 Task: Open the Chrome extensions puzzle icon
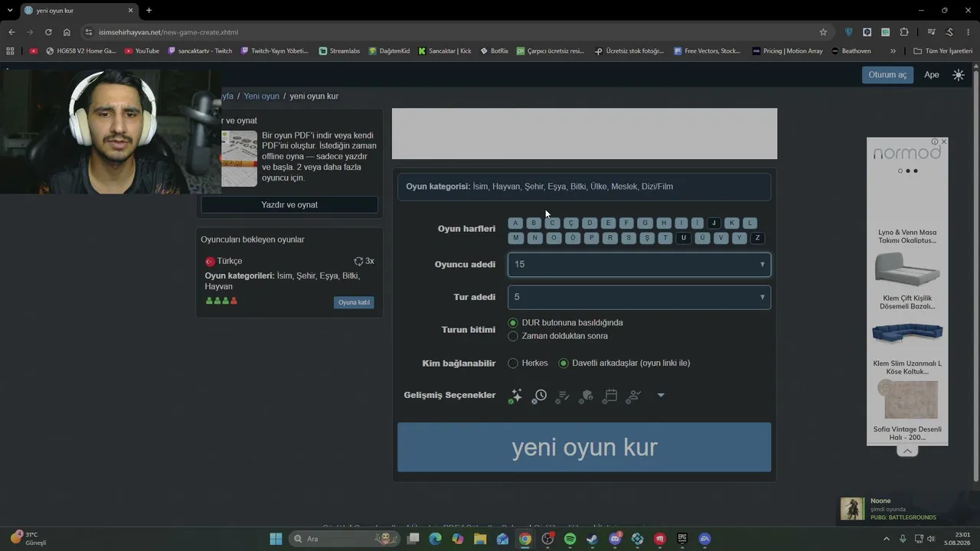click(x=904, y=32)
